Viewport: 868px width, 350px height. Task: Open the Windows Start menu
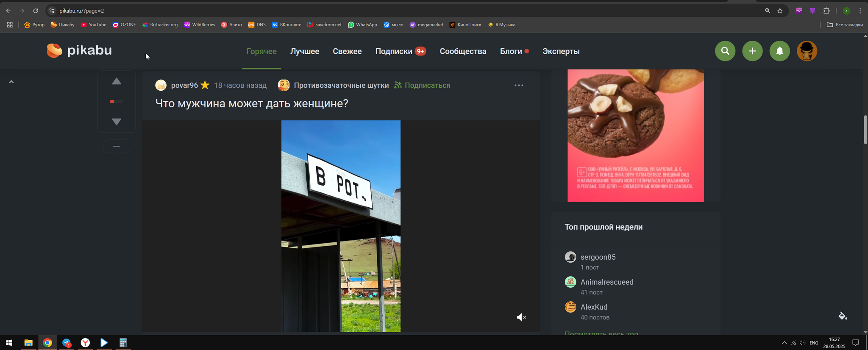click(8, 343)
